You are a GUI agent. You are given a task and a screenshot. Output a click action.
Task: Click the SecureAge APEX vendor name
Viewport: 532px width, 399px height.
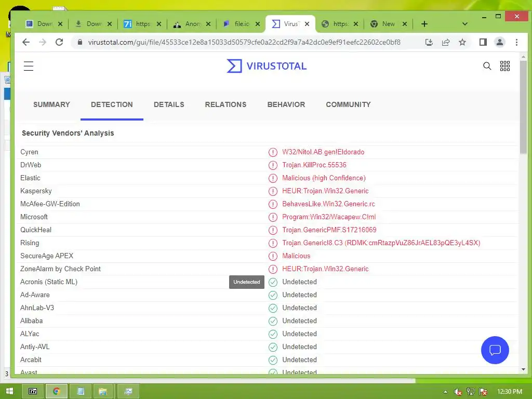(47, 256)
